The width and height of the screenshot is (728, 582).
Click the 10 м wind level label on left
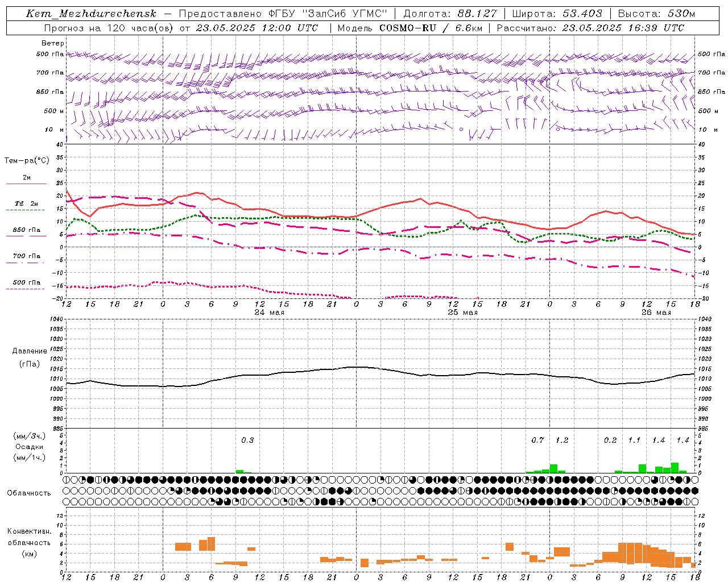click(x=55, y=130)
